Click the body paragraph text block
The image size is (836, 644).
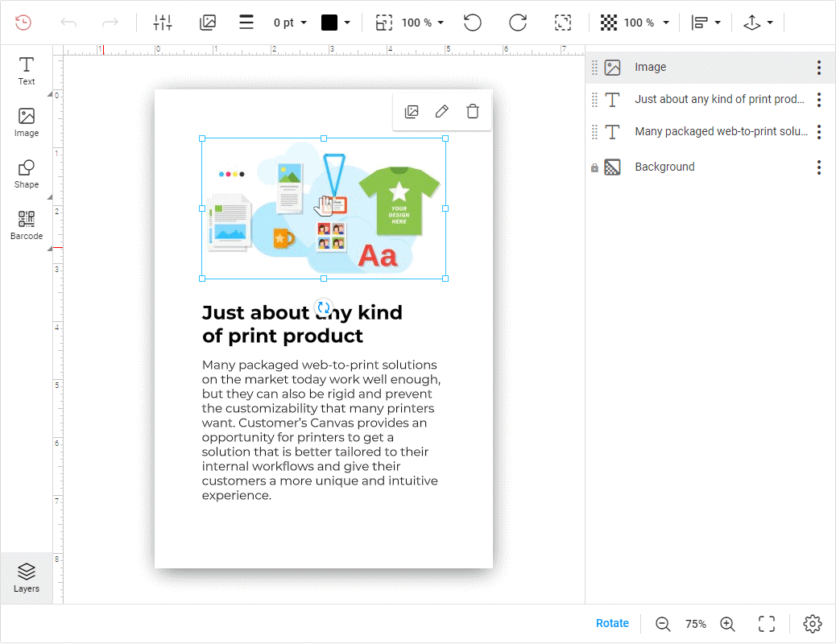[321, 430]
